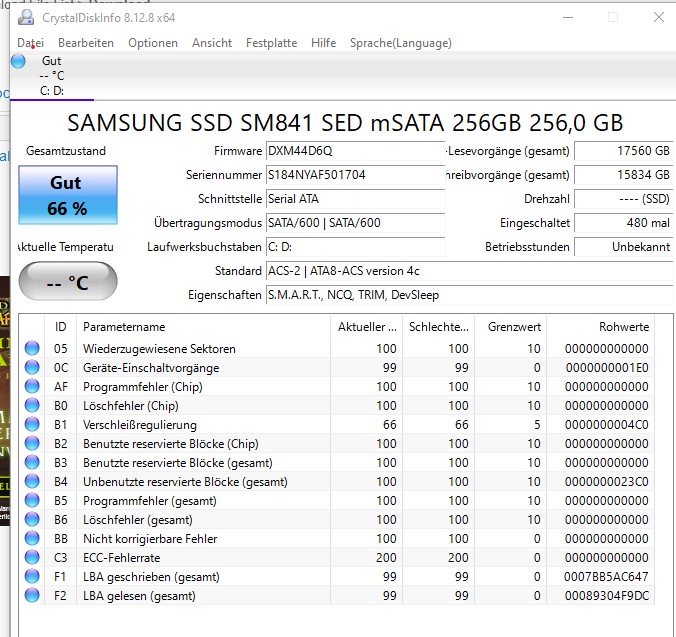Click the Betriebsstunden value Unbekannt

tap(623, 247)
